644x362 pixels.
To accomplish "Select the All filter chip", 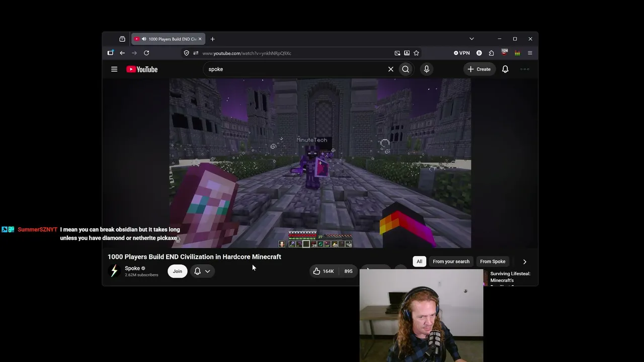I will (x=419, y=261).
